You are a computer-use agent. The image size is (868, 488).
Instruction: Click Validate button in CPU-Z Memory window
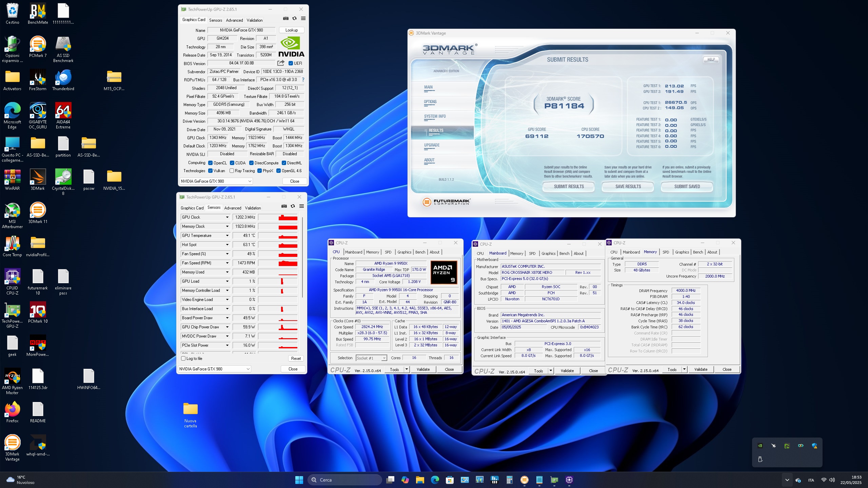[701, 369]
